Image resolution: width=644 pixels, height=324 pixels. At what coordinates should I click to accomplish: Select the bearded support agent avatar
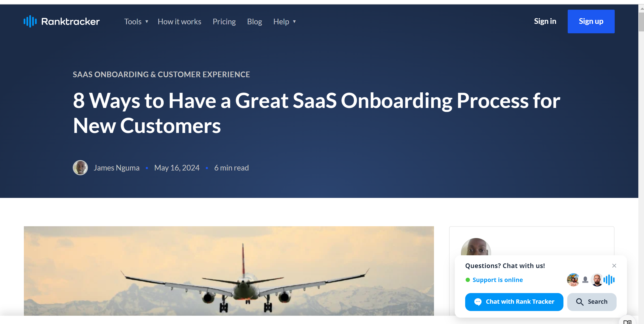click(597, 280)
